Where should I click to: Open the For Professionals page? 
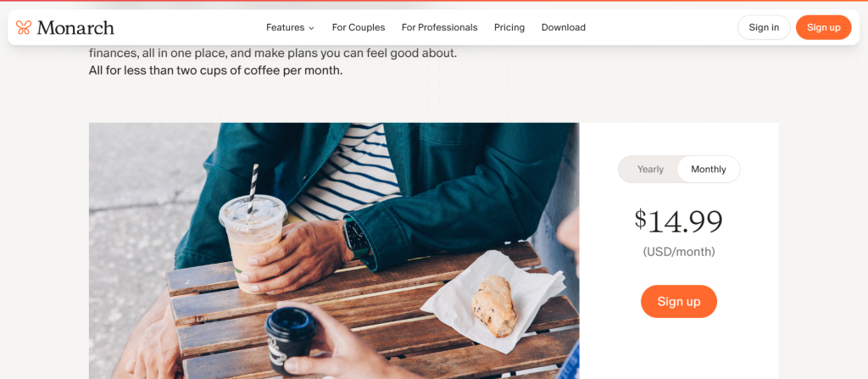tap(440, 27)
